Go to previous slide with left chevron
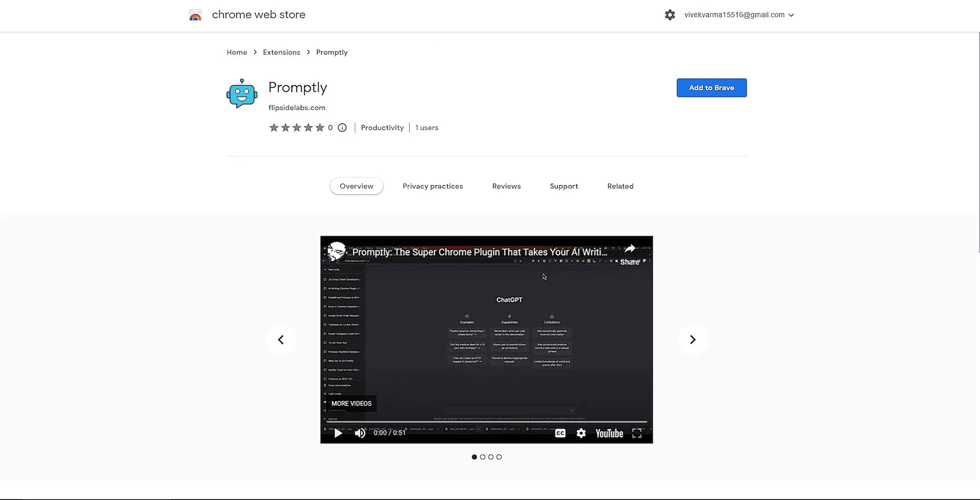This screenshot has height=500, width=980. (x=281, y=340)
